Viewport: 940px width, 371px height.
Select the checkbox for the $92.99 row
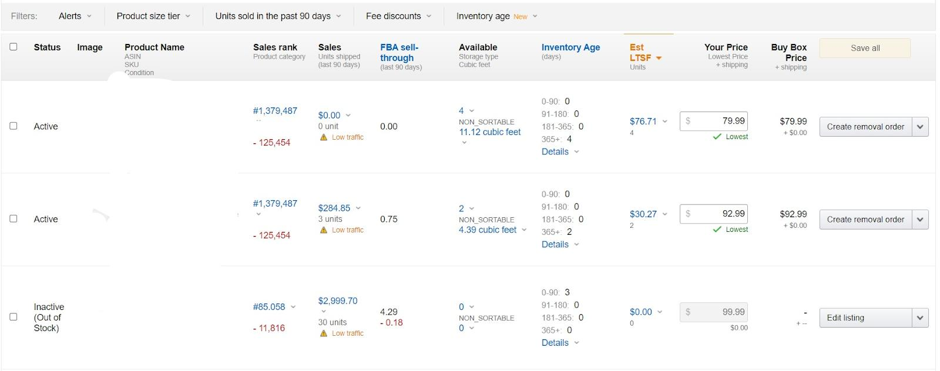[x=13, y=219]
